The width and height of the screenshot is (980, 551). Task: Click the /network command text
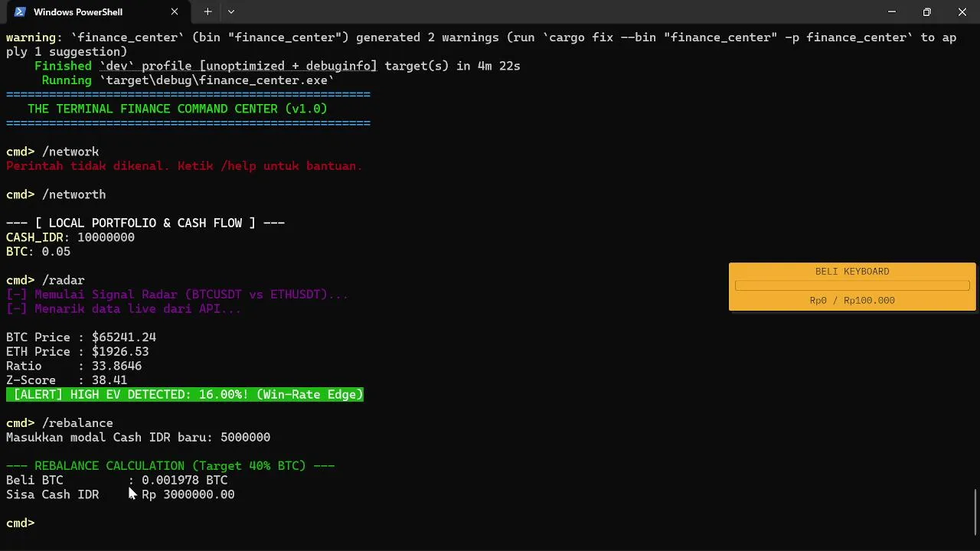[x=70, y=152]
